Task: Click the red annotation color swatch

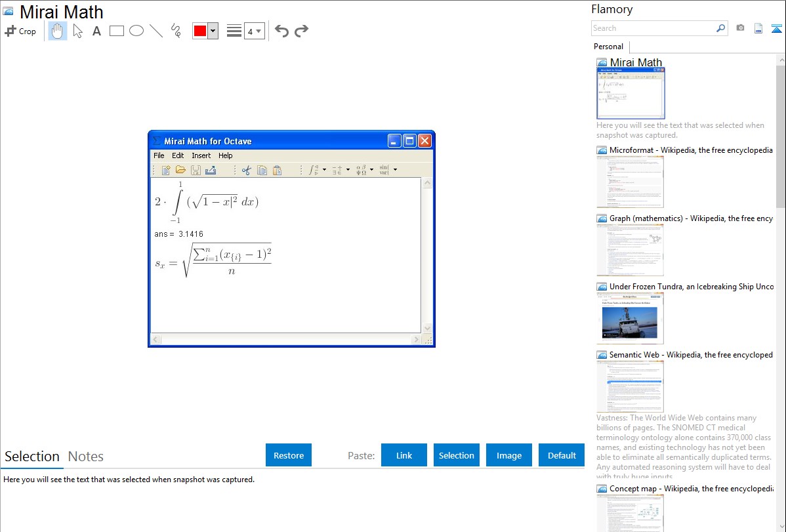Action: [200, 31]
